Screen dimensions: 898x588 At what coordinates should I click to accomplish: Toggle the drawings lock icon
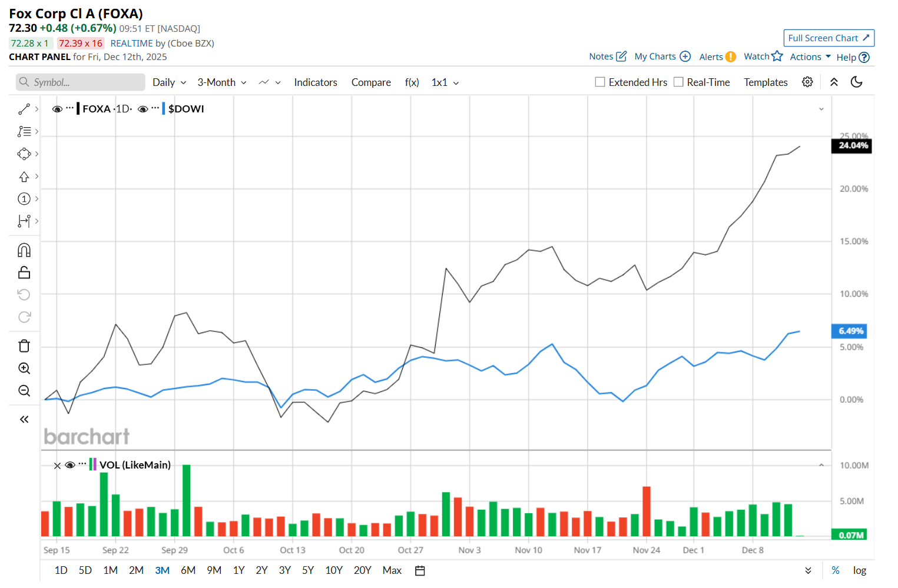click(24, 273)
